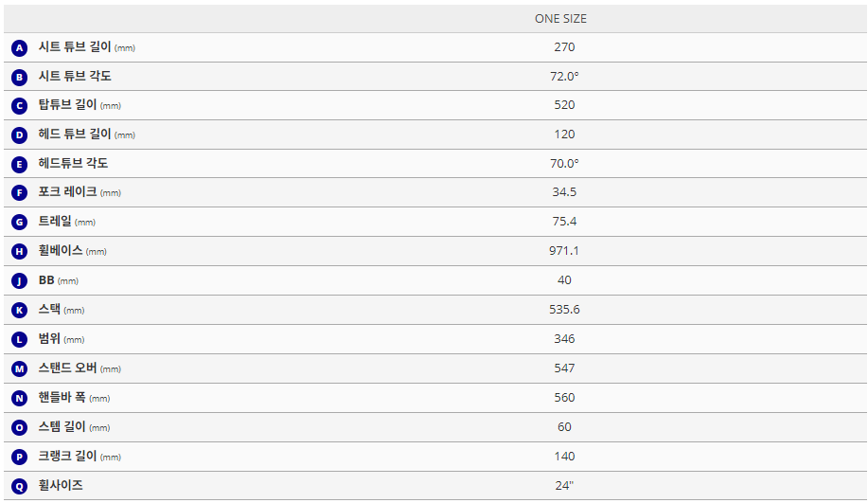Click the 크랭크 길이 value 140
Screen dimensions: 868x503
click(x=564, y=457)
